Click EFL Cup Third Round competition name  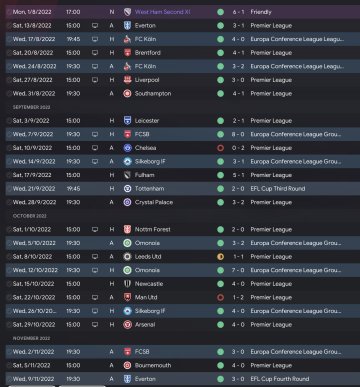coord(278,189)
